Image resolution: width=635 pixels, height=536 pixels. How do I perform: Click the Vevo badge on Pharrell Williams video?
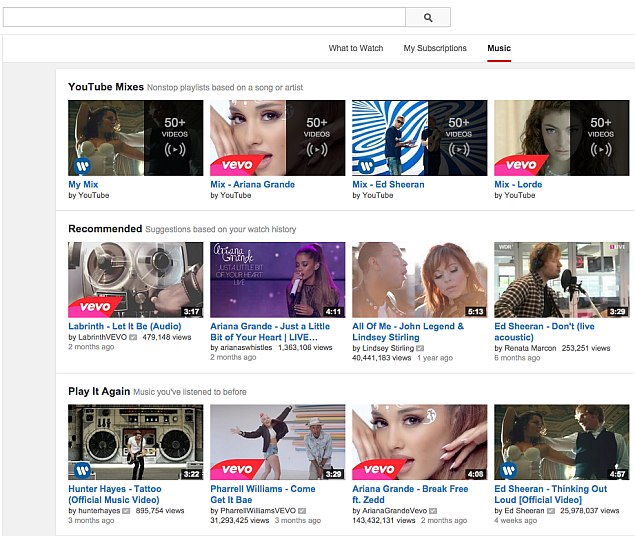pos(237,469)
